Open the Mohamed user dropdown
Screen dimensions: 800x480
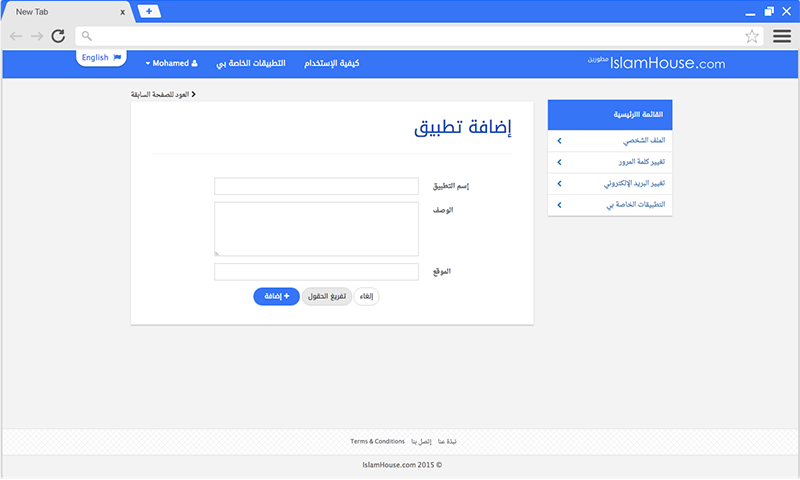point(172,63)
